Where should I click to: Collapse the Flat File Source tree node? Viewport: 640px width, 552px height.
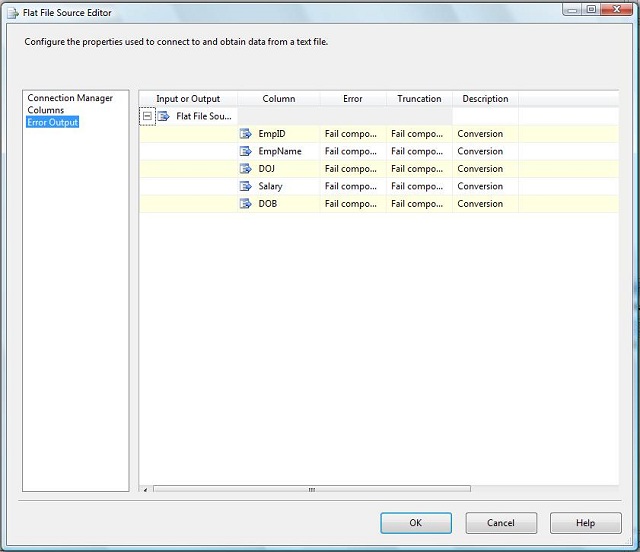[147, 116]
